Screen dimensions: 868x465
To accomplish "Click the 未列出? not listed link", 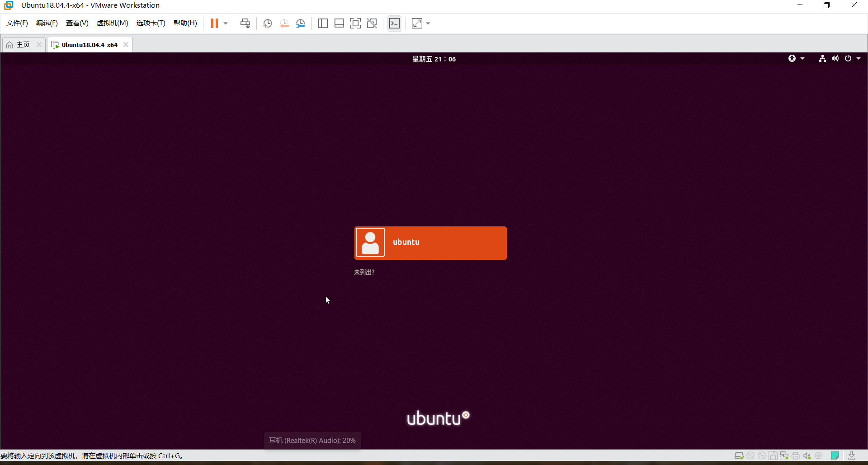I will point(364,272).
